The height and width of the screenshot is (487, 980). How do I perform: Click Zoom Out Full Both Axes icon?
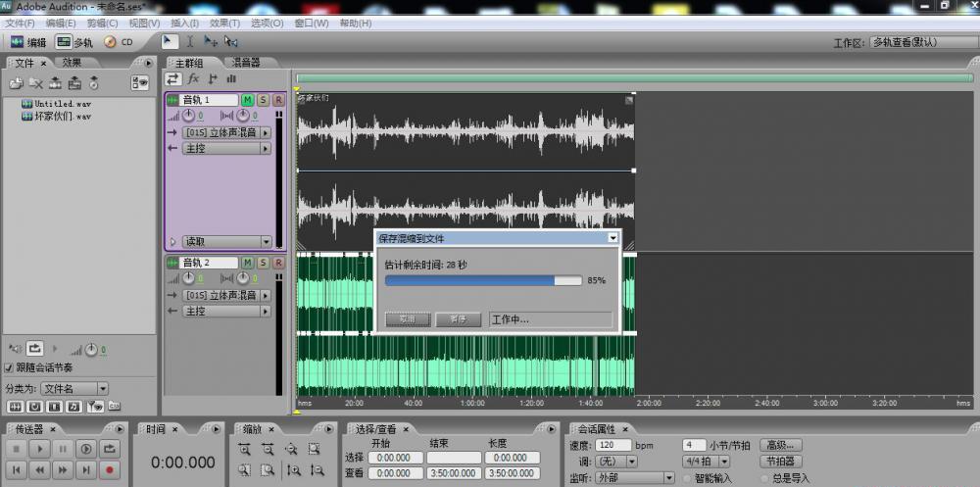pyautogui.click(x=291, y=449)
